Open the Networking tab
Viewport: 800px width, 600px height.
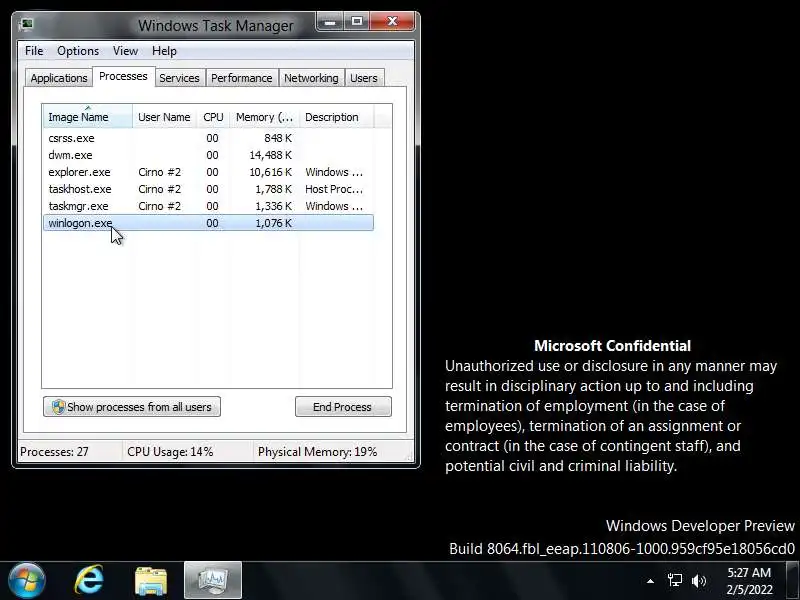tap(311, 78)
